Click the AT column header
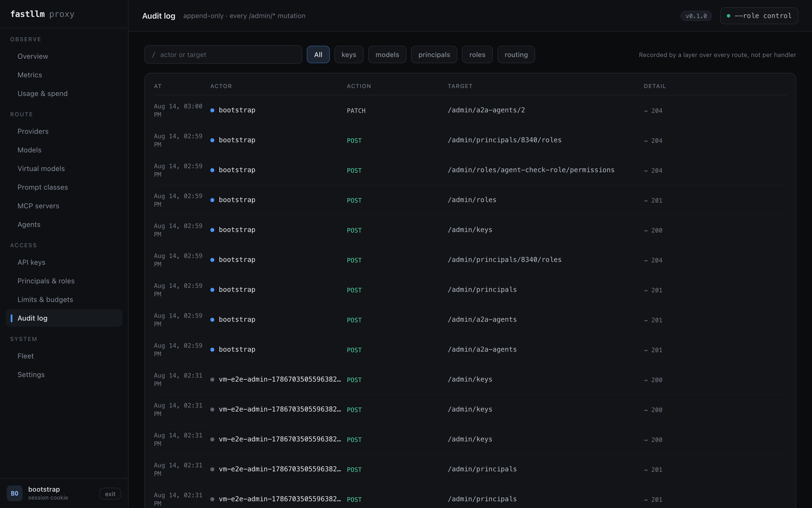Image resolution: width=812 pixels, height=508 pixels. 158,86
